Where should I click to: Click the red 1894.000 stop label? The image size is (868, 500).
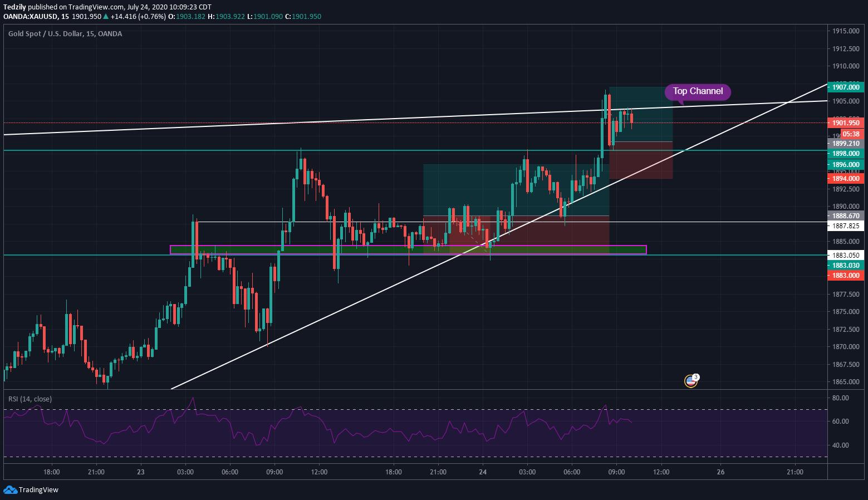(846, 179)
